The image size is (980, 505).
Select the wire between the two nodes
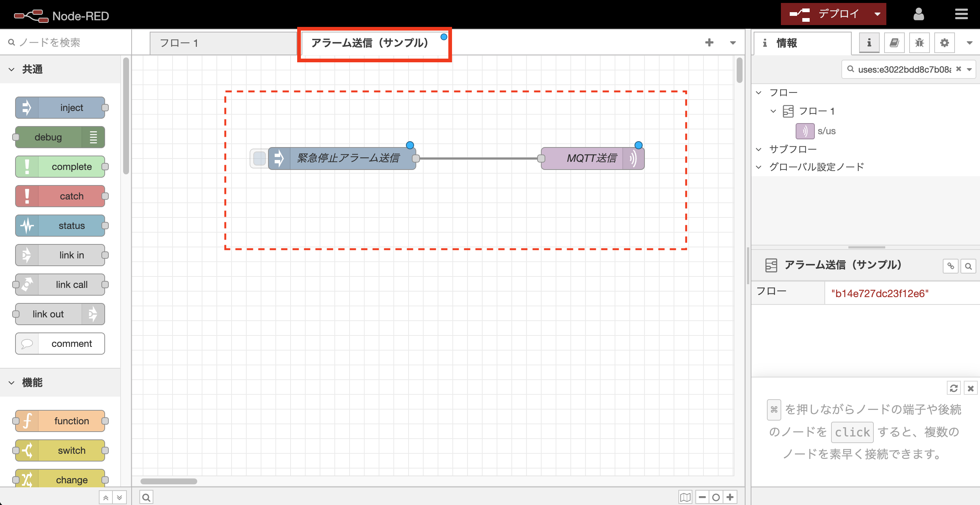(x=479, y=158)
